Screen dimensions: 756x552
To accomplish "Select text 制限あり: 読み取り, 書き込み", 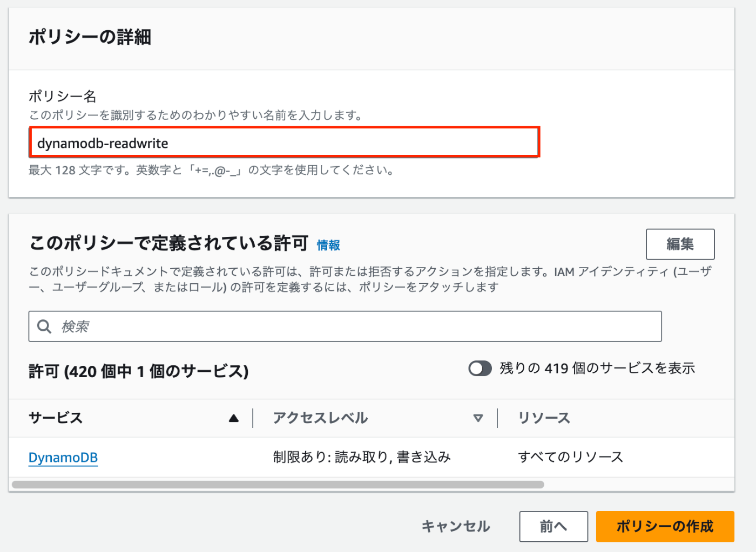I will [x=362, y=457].
